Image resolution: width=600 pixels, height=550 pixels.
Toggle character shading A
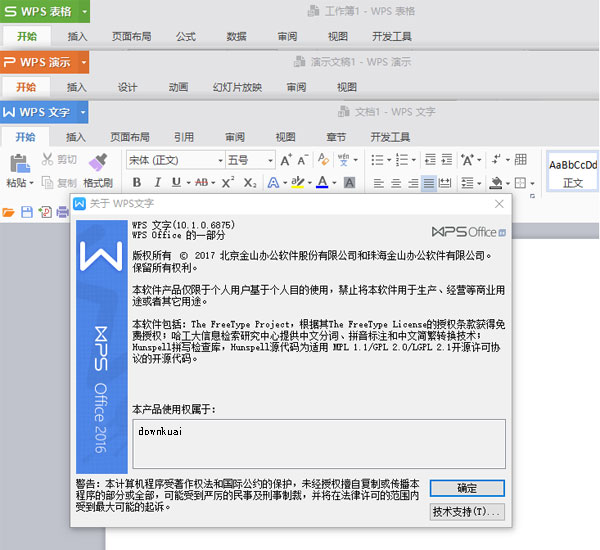coord(349,183)
